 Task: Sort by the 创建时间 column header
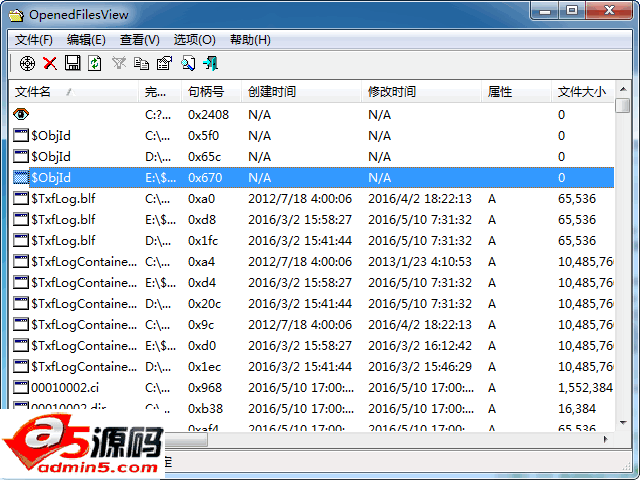pyautogui.click(x=301, y=92)
